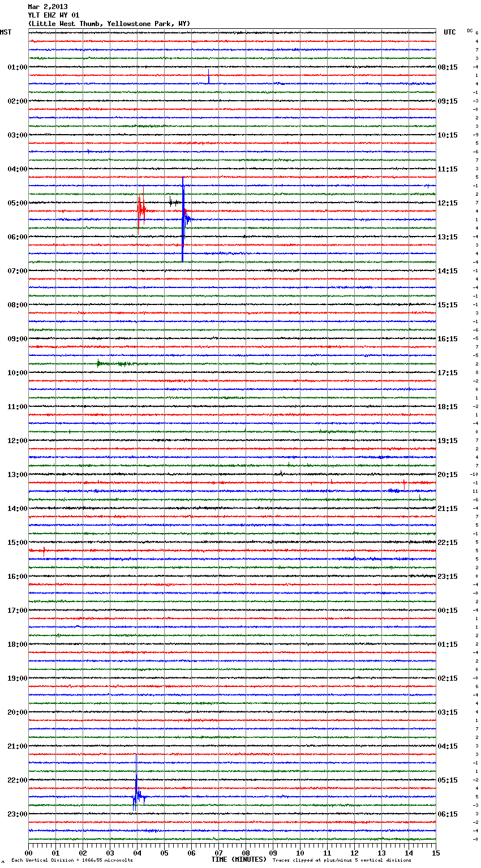
Task: Click the 06:15 UTC time label
Action: [448, 814]
